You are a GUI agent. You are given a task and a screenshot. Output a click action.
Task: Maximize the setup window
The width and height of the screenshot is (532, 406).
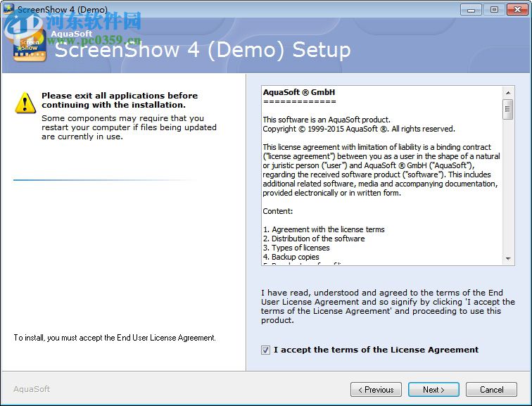tap(494, 9)
